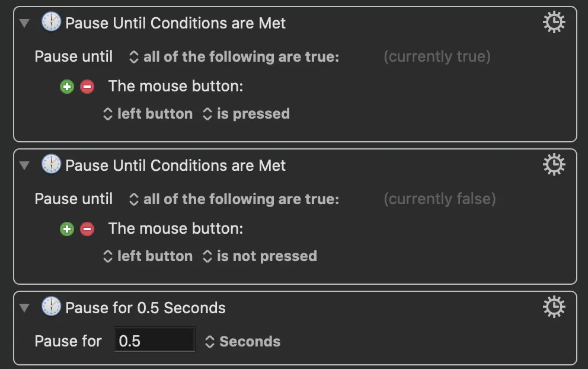This screenshot has width=588, height=369.
Task: Add condition with green plus in first action
Action: click(x=67, y=87)
